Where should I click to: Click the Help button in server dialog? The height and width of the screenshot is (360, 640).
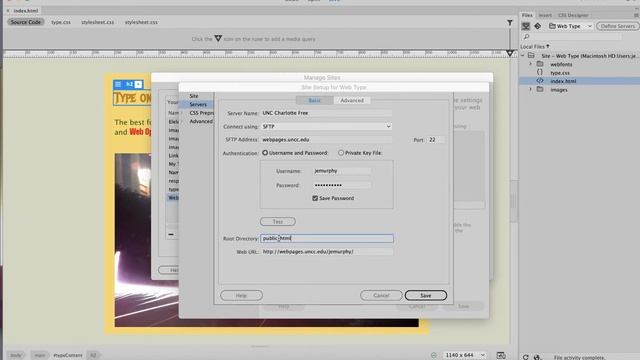[241, 295]
